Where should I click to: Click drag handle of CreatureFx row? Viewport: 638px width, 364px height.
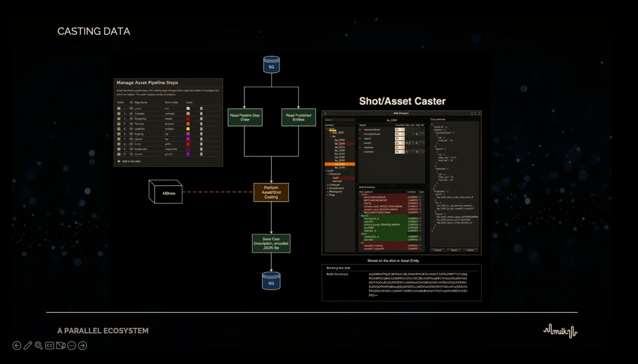(x=119, y=149)
